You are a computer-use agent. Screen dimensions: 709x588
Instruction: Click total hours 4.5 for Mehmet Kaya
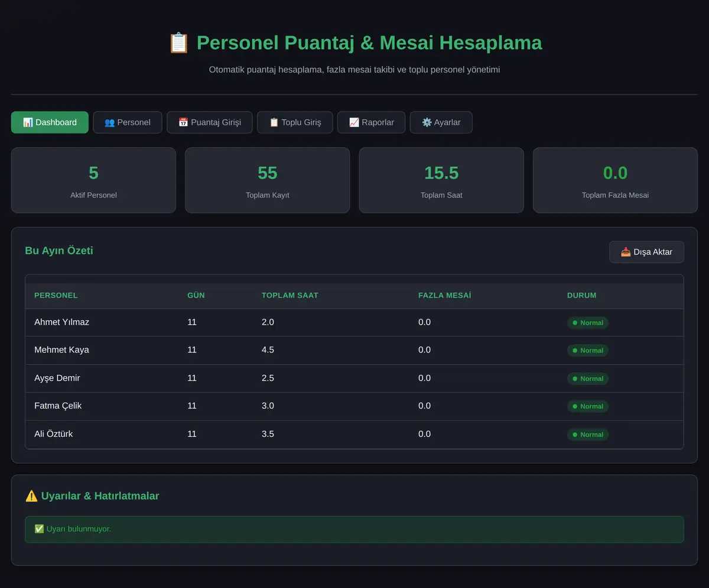pos(268,350)
